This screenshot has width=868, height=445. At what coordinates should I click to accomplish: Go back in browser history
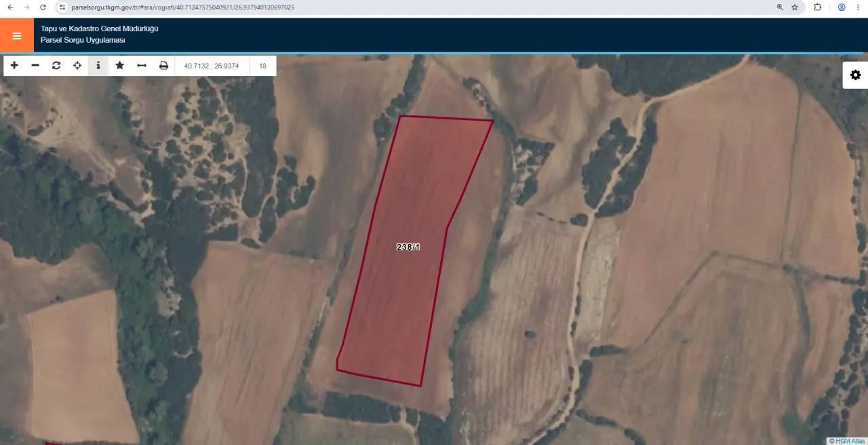[10, 7]
